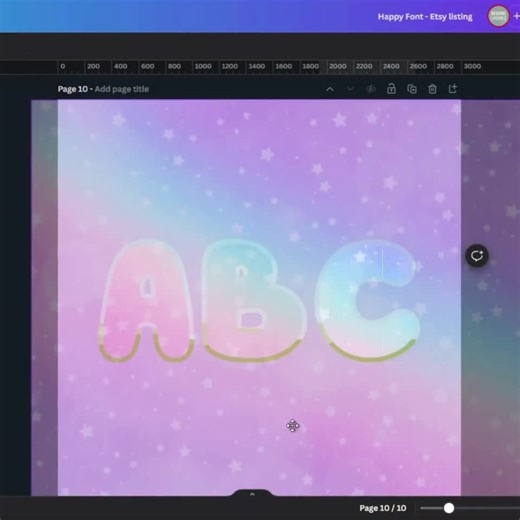Click the zoom slider handle

coord(449,508)
